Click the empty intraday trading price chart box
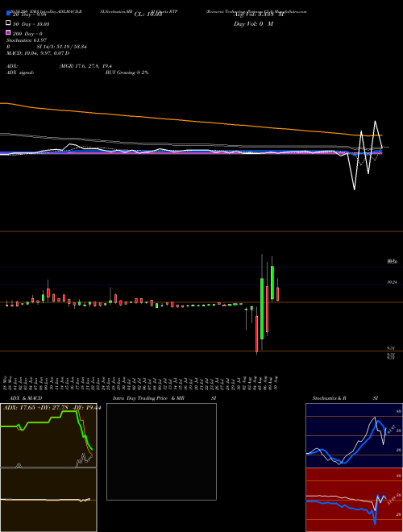Screen dimensions: 403x532 point(161,451)
